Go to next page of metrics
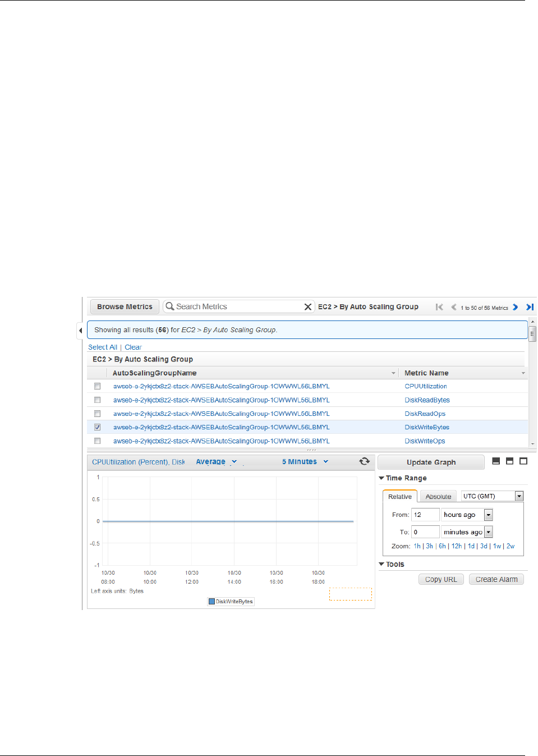 point(515,307)
